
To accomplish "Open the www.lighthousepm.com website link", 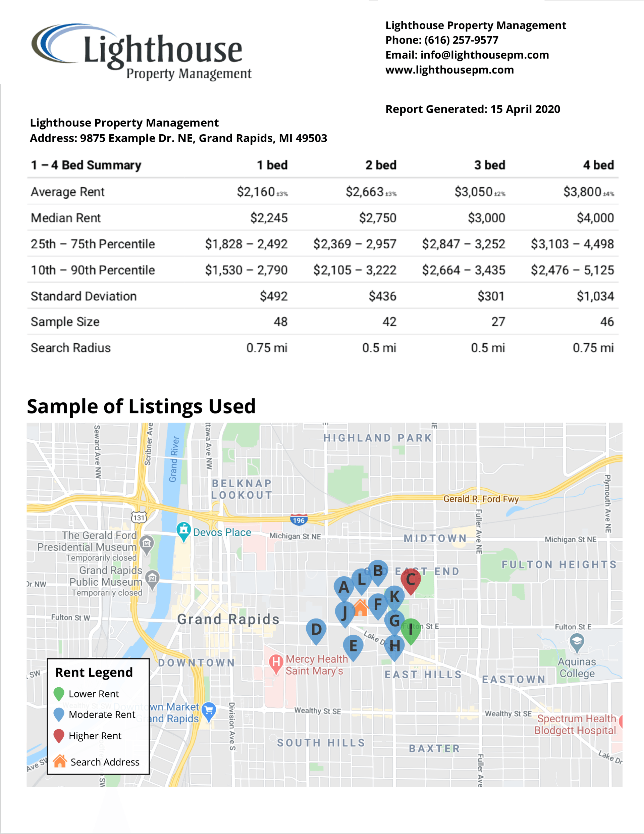I will [449, 70].
